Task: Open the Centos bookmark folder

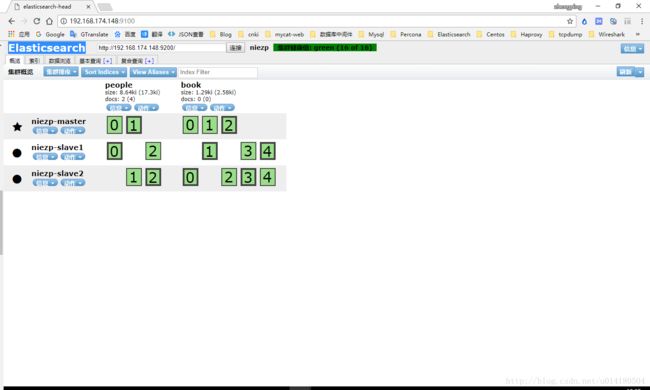Action: tap(490, 34)
